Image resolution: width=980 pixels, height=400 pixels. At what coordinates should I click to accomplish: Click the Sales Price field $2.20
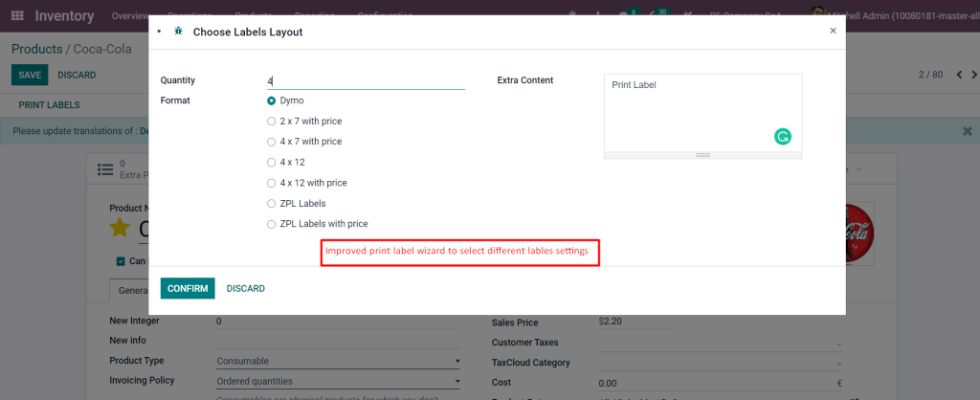pos(636,322)
